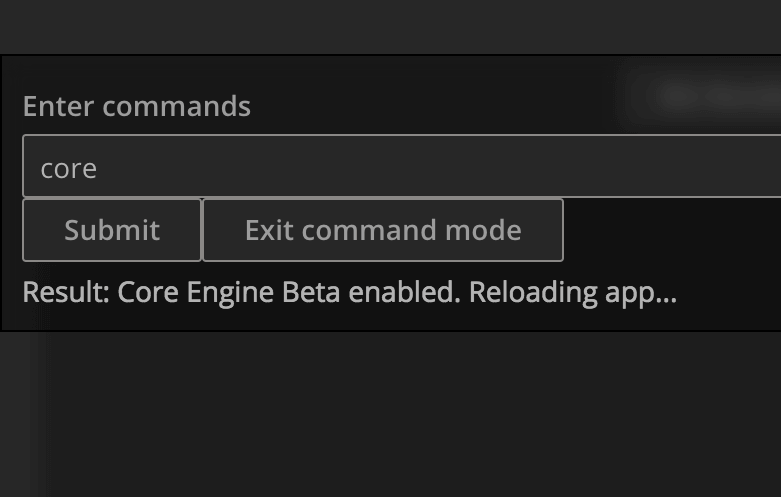Click the word 'Exit' on the exit button
Viewport: 781px width, 497px height.
[269, 230]
